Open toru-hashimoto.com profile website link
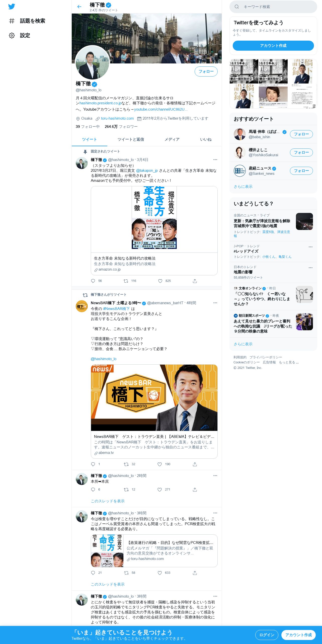 point(117,118)
